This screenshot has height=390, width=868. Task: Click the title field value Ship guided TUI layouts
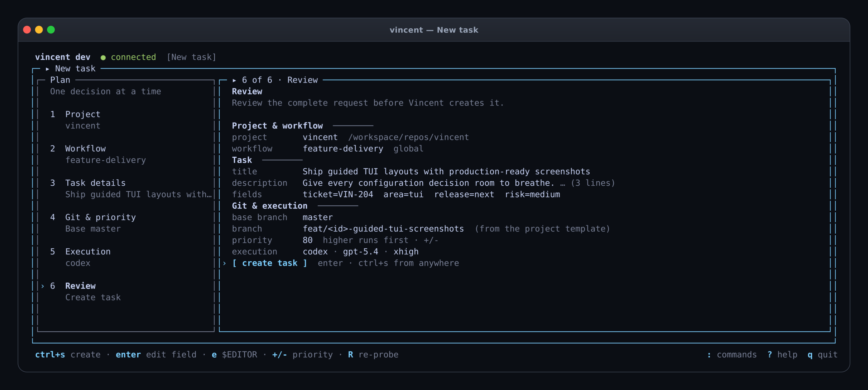[x=446, y=172]
